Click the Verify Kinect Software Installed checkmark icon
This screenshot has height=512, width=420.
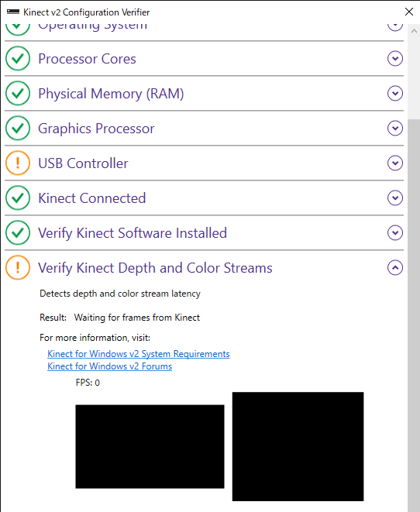18,233
